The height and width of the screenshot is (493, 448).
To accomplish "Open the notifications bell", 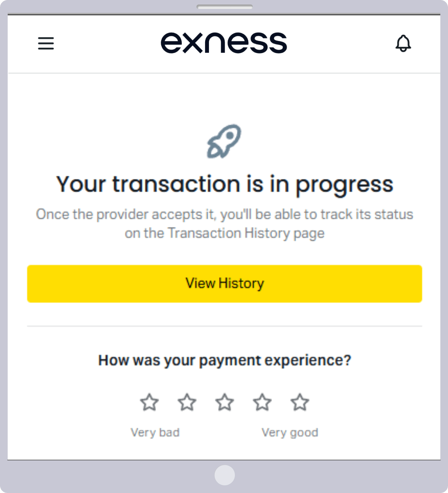I will click(403, 43).
